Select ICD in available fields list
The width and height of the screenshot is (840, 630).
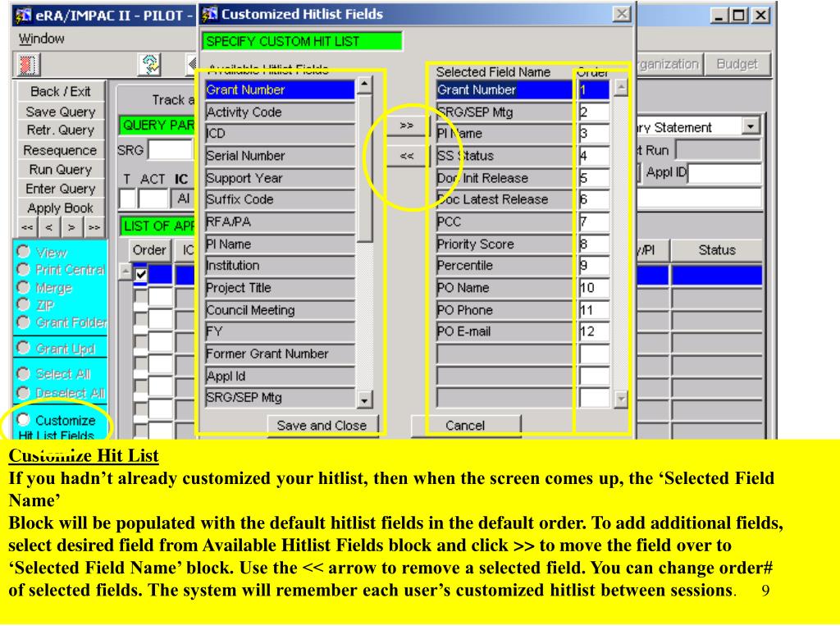click(x=280, y=134)
